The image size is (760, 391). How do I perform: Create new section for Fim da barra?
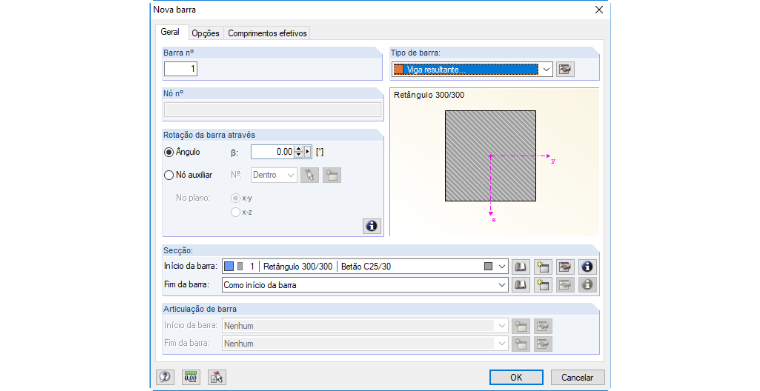(x=543, y=285)
